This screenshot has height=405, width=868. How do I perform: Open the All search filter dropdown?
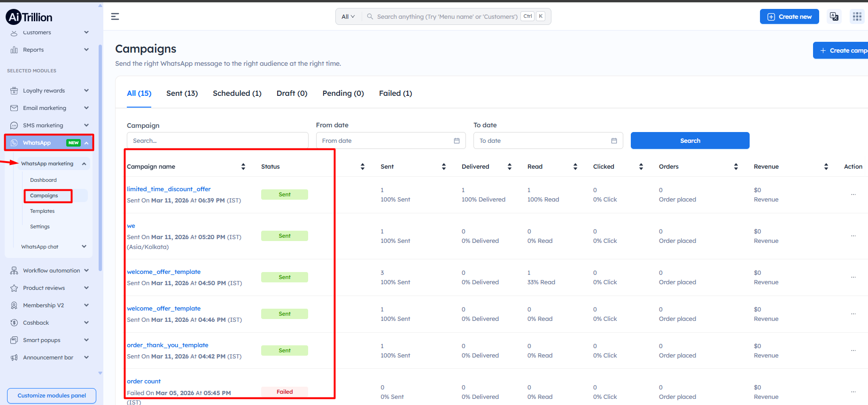348,16
